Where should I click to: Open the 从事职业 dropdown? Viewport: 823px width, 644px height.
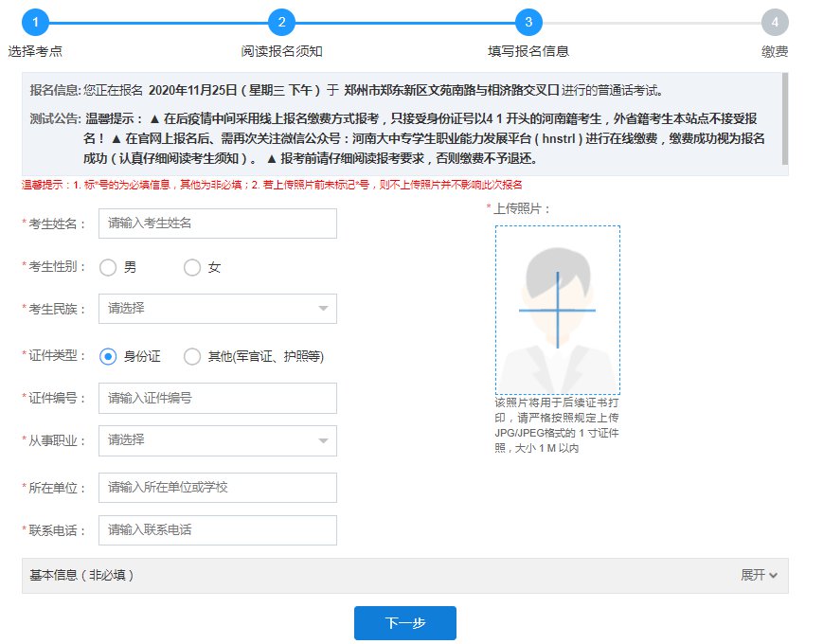point(218,440)
